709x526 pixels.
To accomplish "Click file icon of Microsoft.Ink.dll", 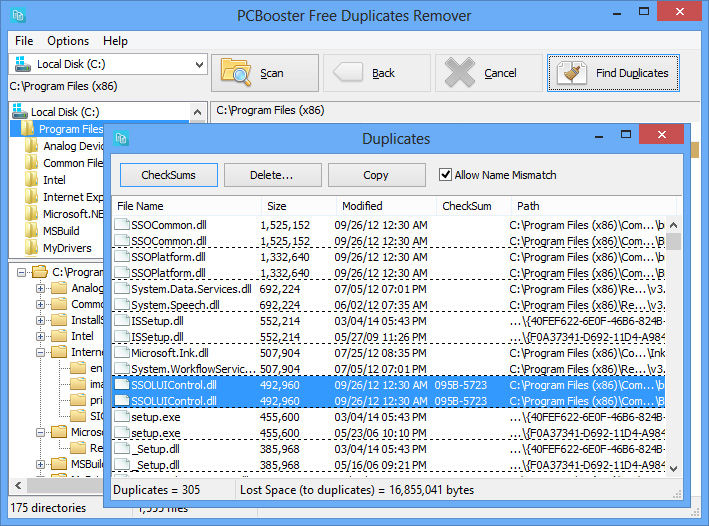I will pyautogui.click(x=122, y=352).
